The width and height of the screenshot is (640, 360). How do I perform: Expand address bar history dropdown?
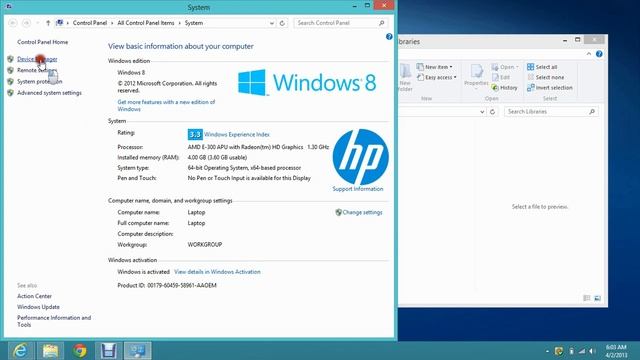[272, 23]
